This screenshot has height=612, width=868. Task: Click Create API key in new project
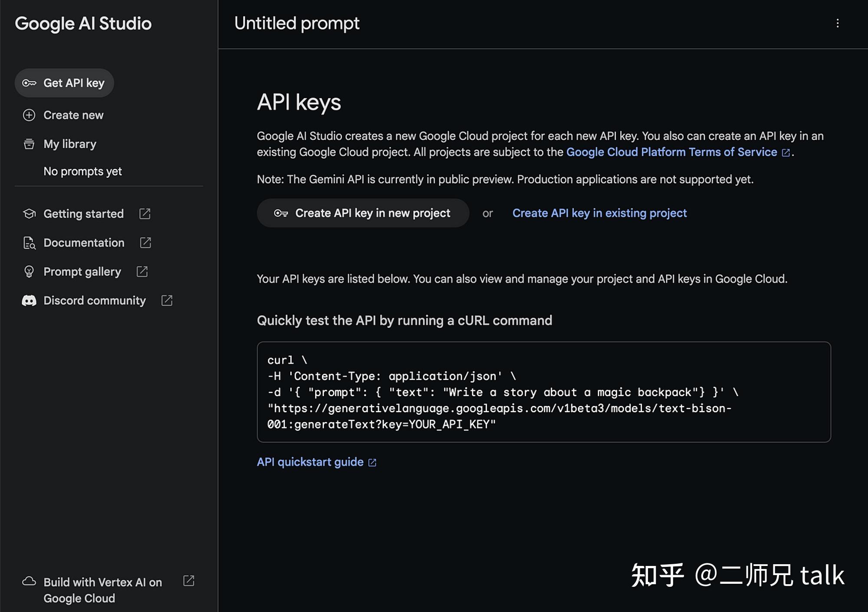(363, 213)
